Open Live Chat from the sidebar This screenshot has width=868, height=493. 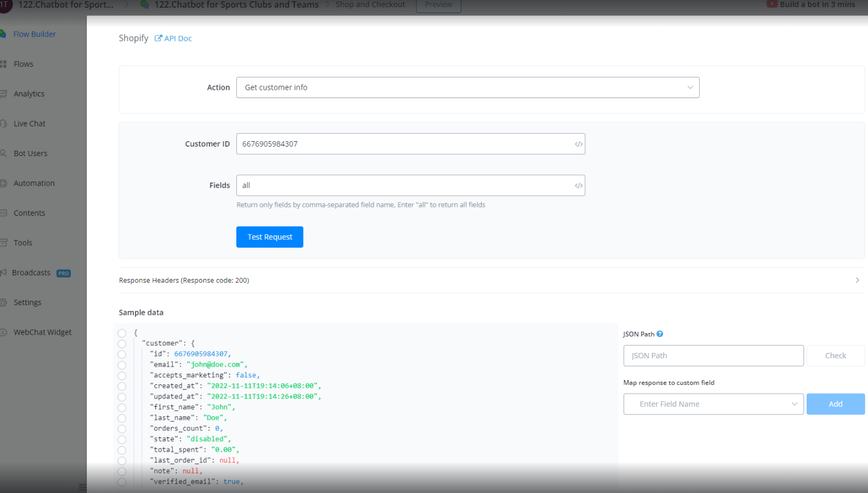tap(30, 124)
